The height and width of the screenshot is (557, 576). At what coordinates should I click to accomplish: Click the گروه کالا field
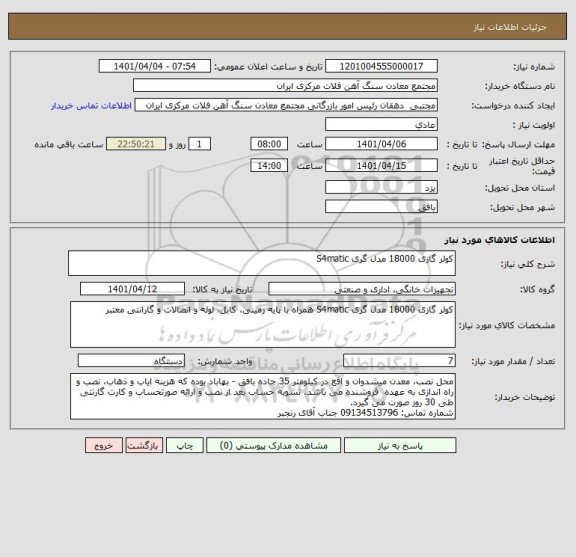tap(362, 289)
